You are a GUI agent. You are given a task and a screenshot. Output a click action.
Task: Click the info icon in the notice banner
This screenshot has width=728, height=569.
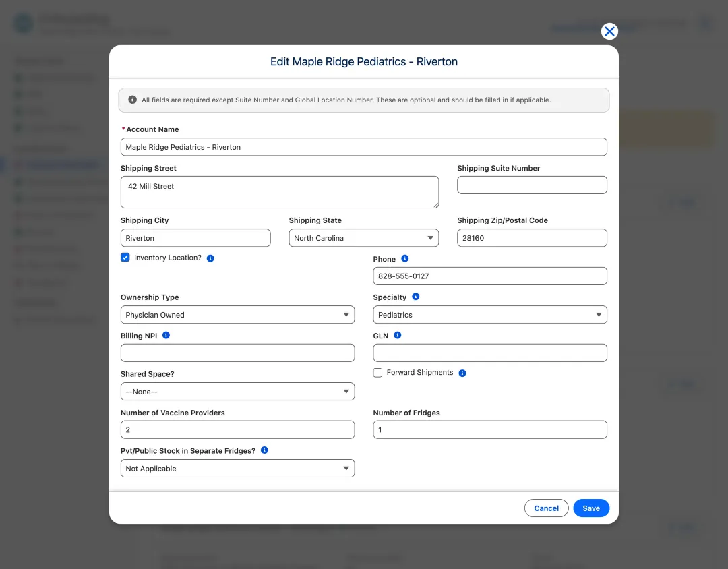click(132, 100)
